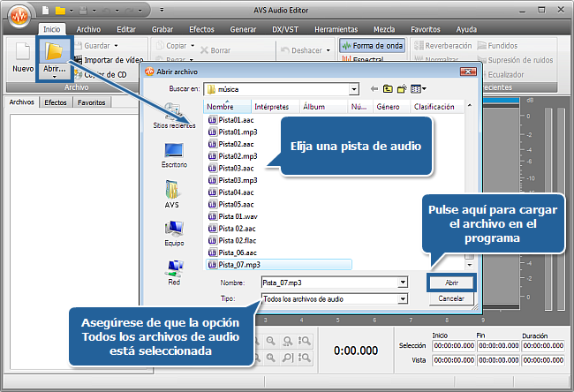Expand the Tipo file type dropdown
574x392 pixels.
[x=403, y=299]
